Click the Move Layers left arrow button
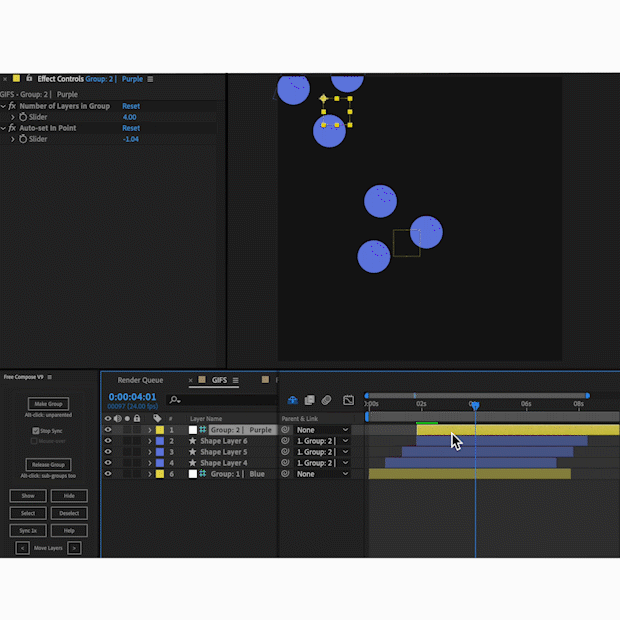Screen dimensions: 620x620 [x=23, y=548]
